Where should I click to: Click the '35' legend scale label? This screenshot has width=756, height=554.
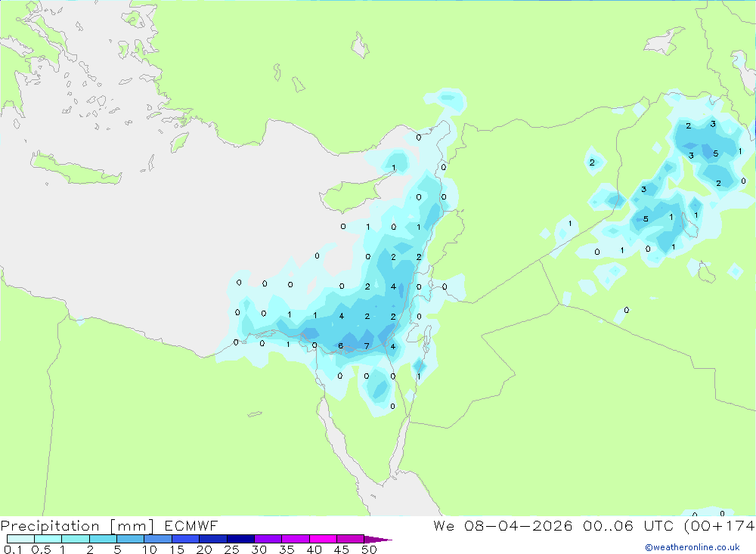(287, 549)
